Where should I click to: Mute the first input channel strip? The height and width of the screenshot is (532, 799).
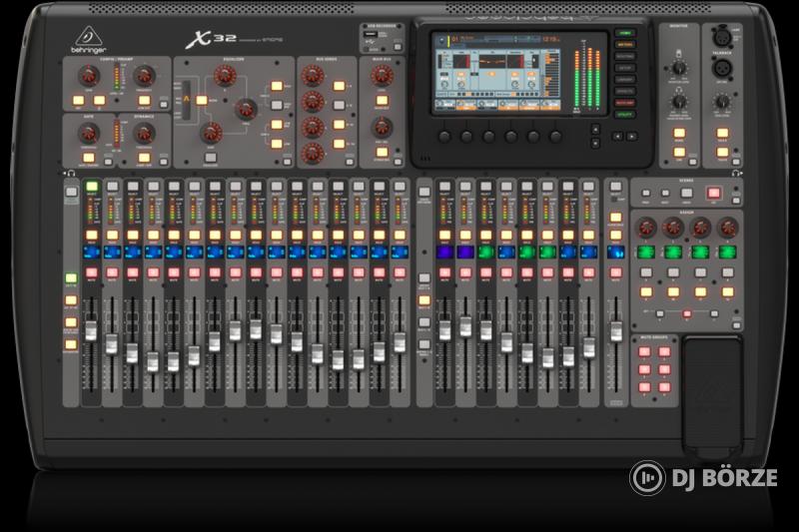(x=91, y=272)
